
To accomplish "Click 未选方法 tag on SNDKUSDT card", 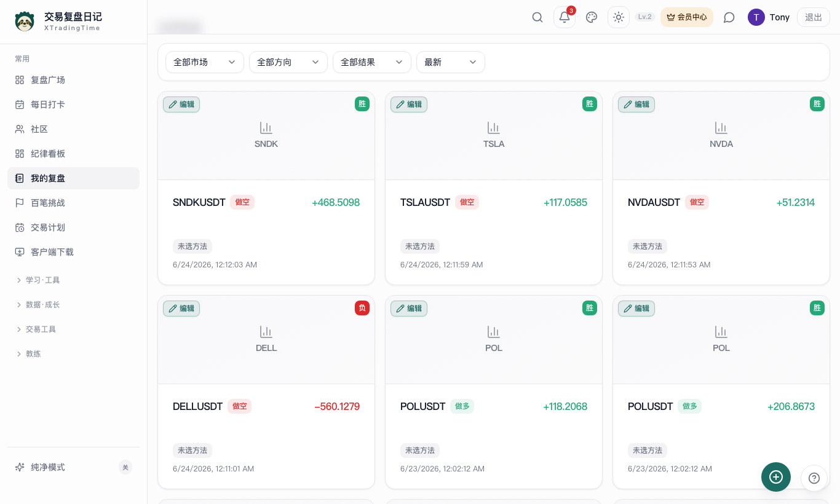I will coord(192,246).
